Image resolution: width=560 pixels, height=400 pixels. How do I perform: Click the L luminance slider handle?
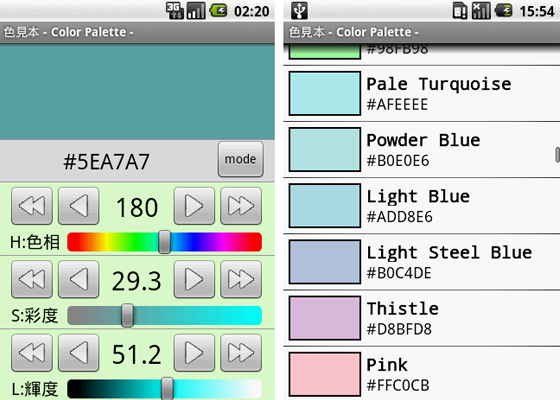coord(167,389)
